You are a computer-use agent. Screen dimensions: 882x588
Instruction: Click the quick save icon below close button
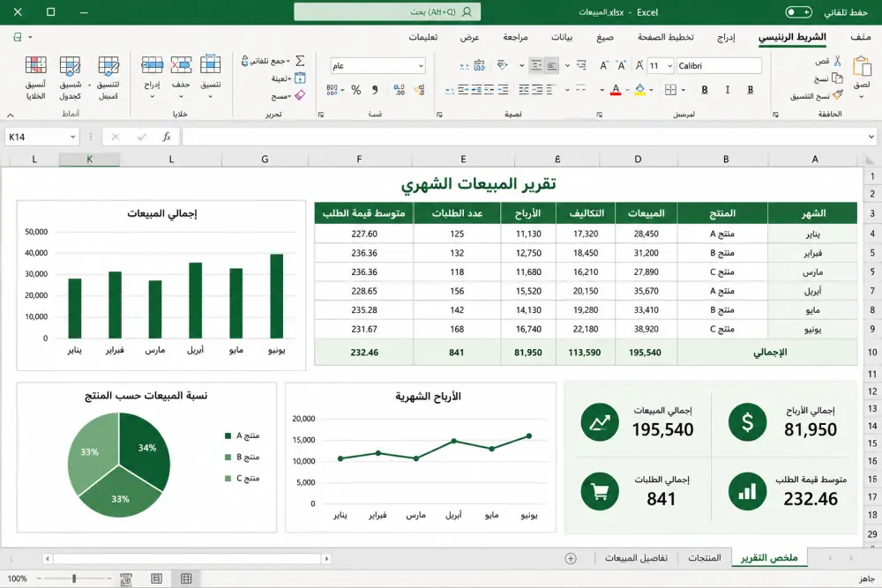click(18, 37)
